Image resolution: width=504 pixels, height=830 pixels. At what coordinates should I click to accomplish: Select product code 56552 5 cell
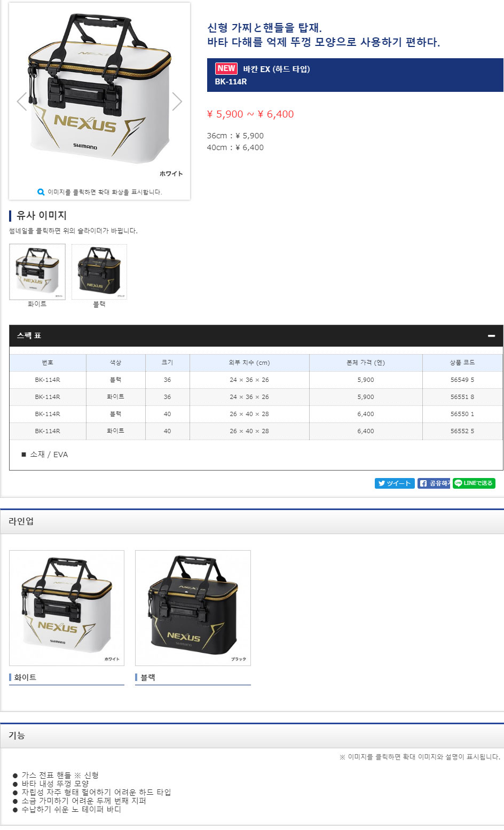click(462, 431)
